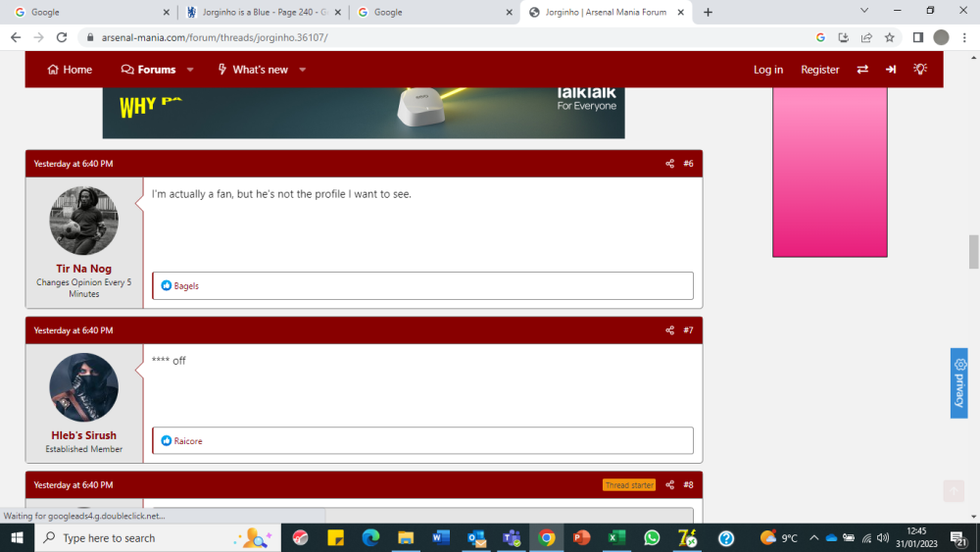The width and height of the screenshot is (980, 552).
Task: Open Raicore's profile from the post #7 like
Action: click(188, 441)
